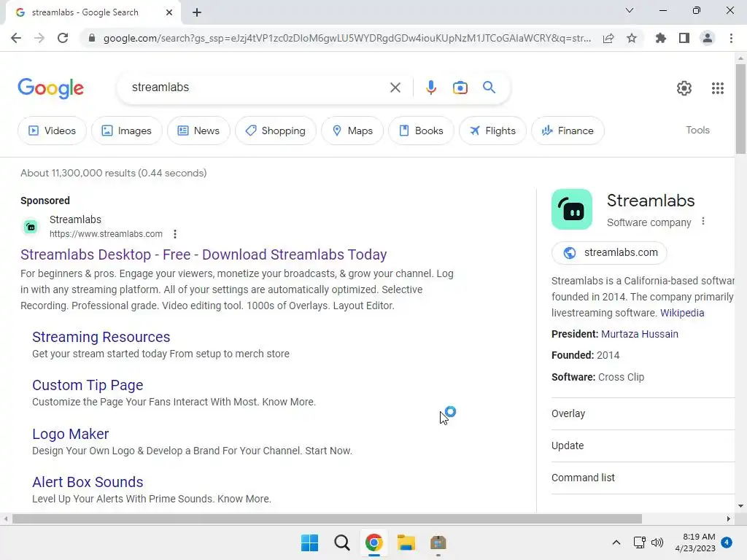Click the Streamlabs ad favicon
Viewport: 747px width, 560px height.
(31, 227)
